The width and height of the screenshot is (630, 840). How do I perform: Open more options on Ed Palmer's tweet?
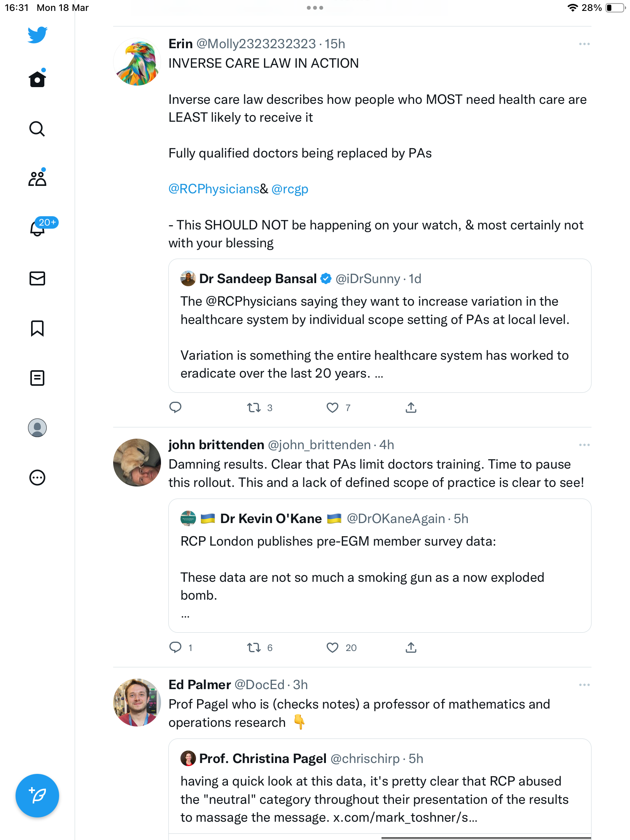coord(584,685)
